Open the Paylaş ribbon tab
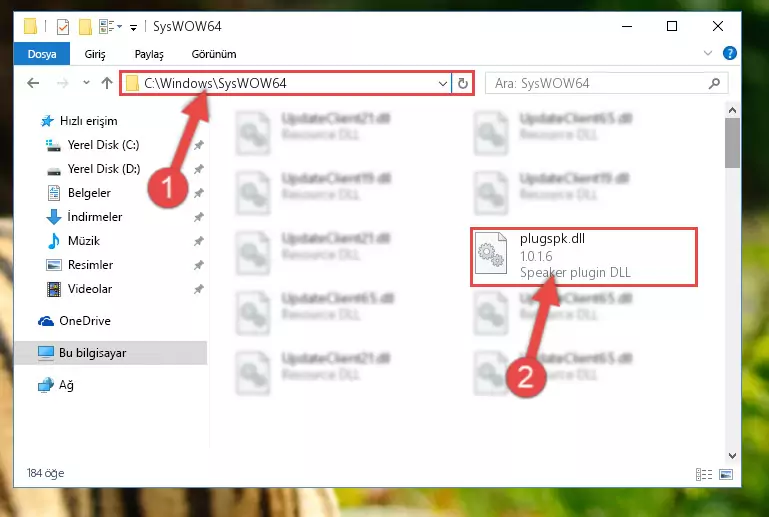The width and height of the screenshot is (769, 517). [149, 54]
